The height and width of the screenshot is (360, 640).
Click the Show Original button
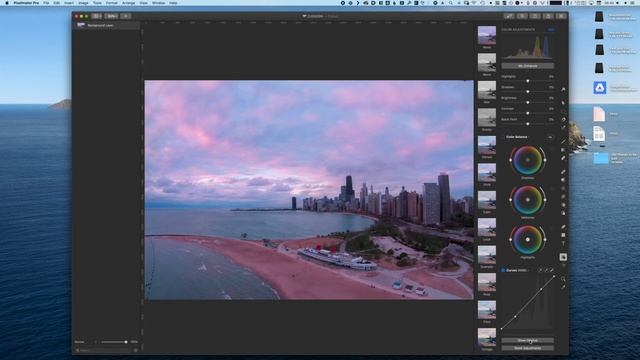(527, 340)
